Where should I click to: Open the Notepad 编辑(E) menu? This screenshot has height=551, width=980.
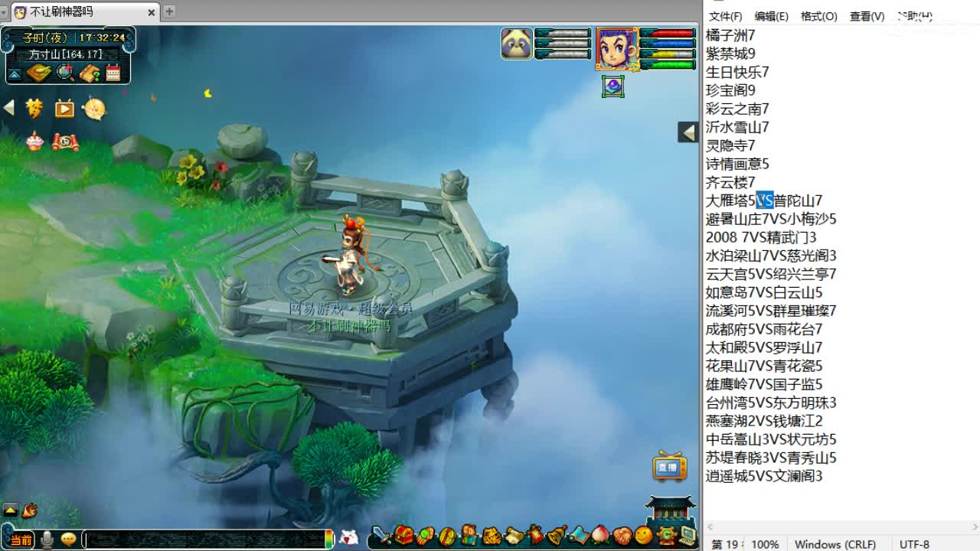771,16
